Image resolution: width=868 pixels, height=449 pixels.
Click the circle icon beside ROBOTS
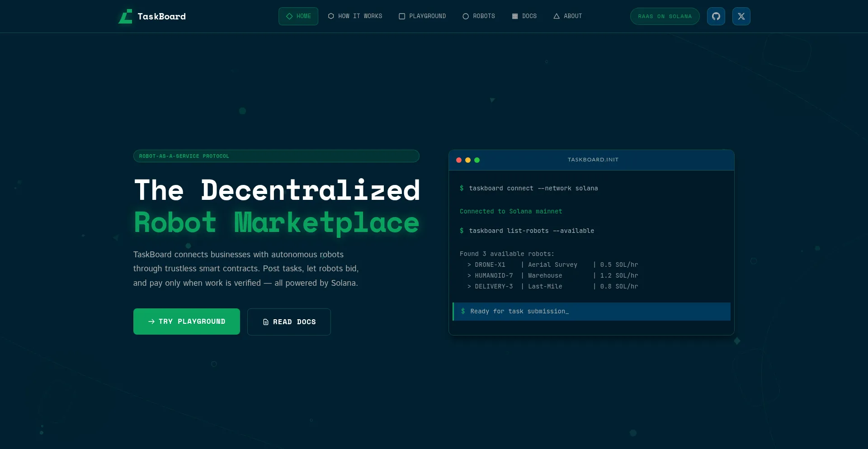[465, 16]
